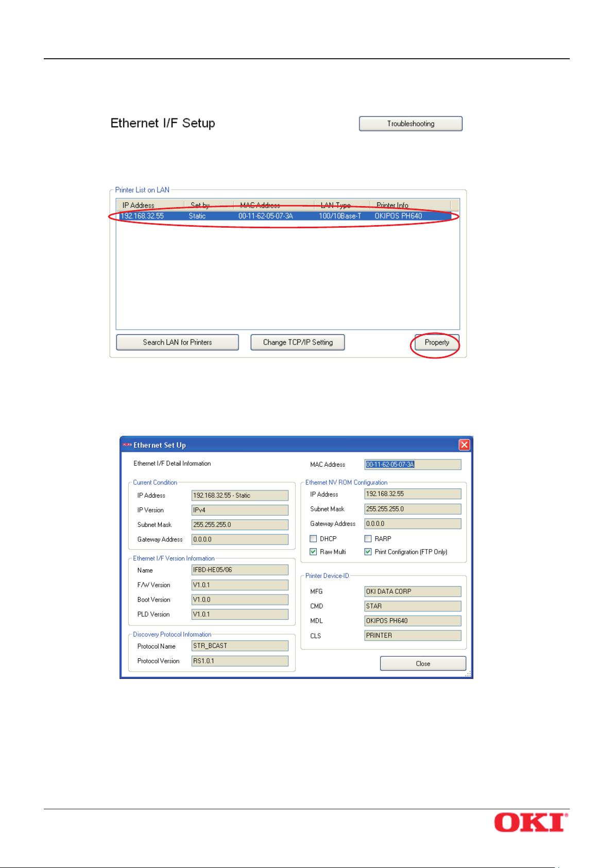This screenshot has height=868, width=614.
Task: Click the OKIPOS PH640 cell in printer list
Action: (398, 216)
